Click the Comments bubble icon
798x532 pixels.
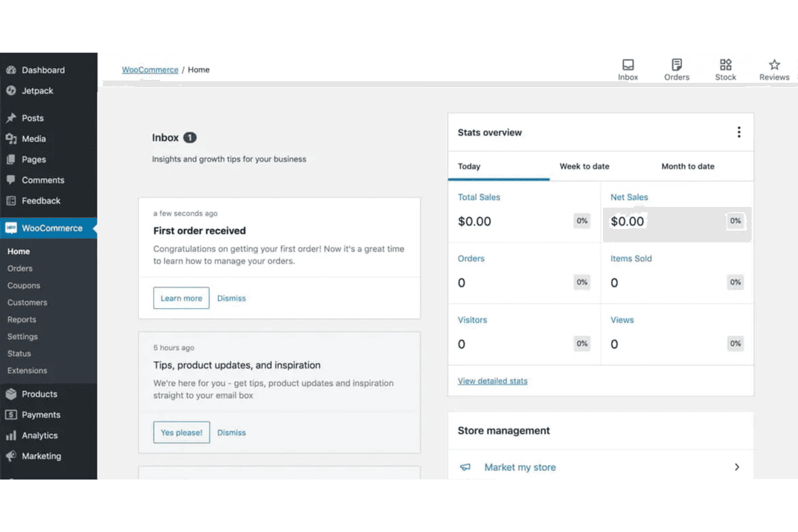11,180
